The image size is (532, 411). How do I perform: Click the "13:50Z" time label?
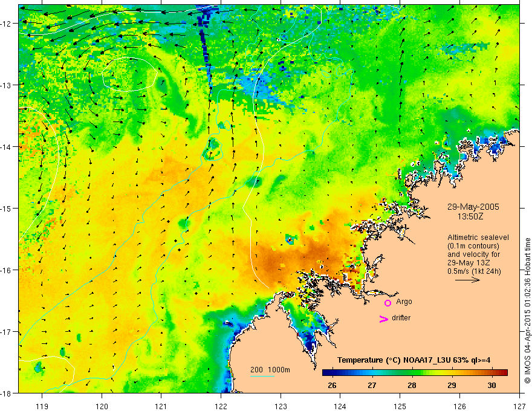pyautogui.click(x=470, y=216)
